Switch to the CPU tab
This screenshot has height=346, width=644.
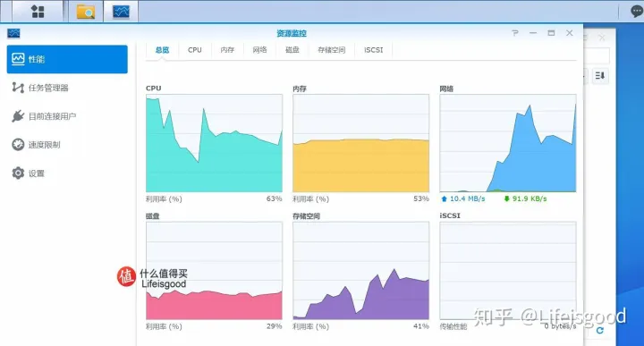(195, 50)
